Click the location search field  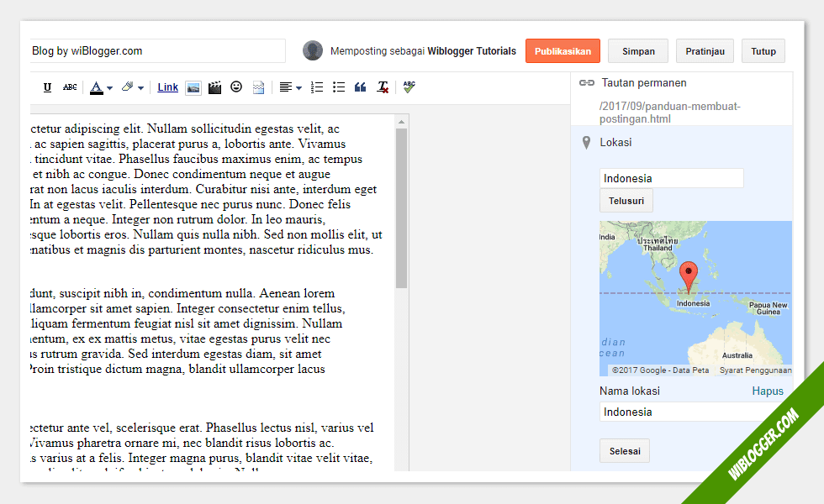tap(672, 178)
